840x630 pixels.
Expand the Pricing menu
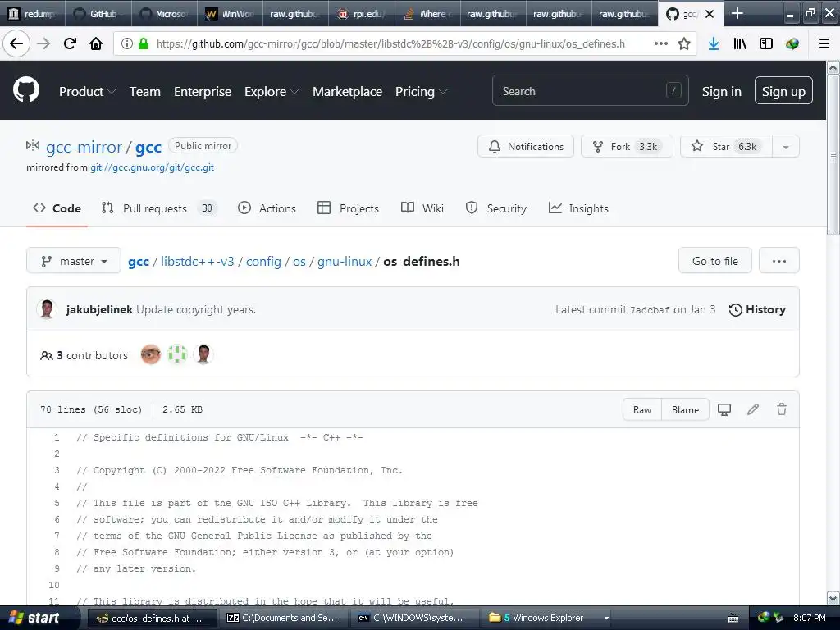pos(421,92)
